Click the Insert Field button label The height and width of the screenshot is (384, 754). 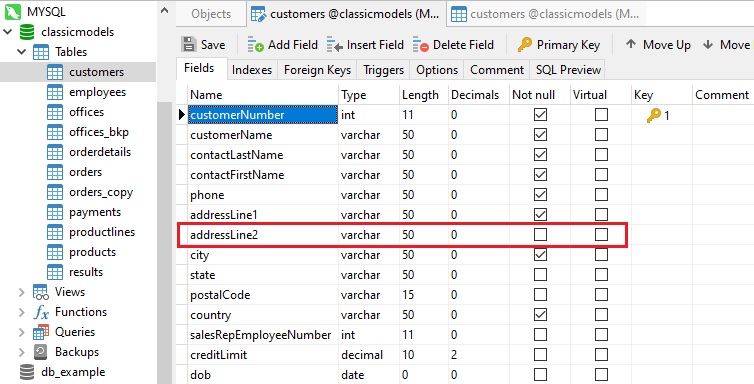tap(375, 45)
